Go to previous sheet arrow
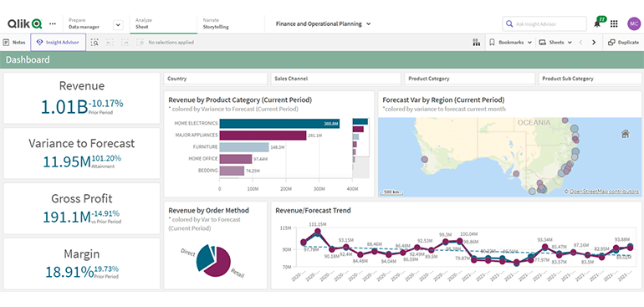Image resolution: width=644 pixels, height=307 pixels. 580,43
